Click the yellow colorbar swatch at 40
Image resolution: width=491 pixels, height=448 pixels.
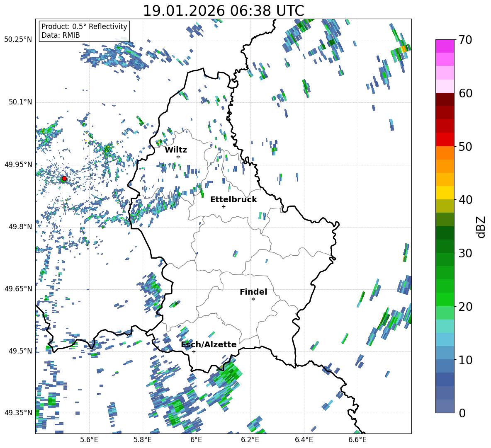[x=445, y=193]
